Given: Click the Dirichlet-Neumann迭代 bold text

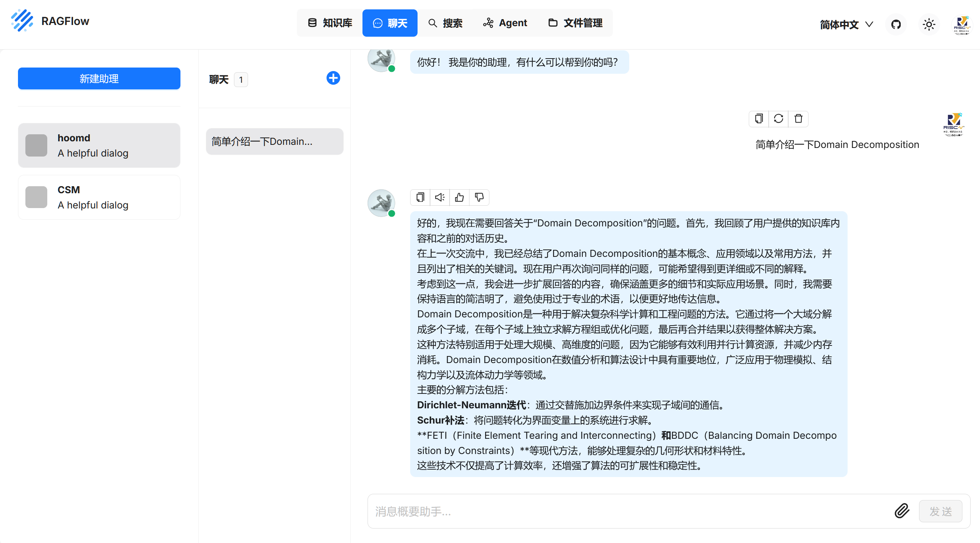Looking at the screenshot, I should [x=471, y=405].
